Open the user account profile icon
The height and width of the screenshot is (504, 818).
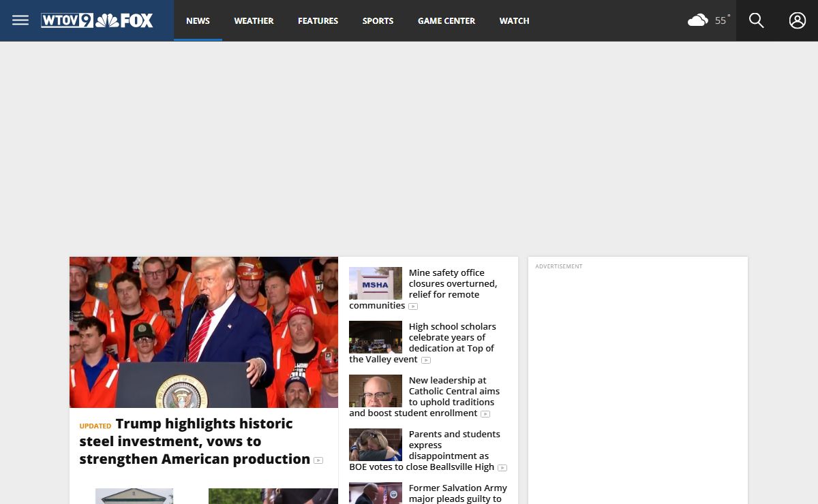click(798, 20)
